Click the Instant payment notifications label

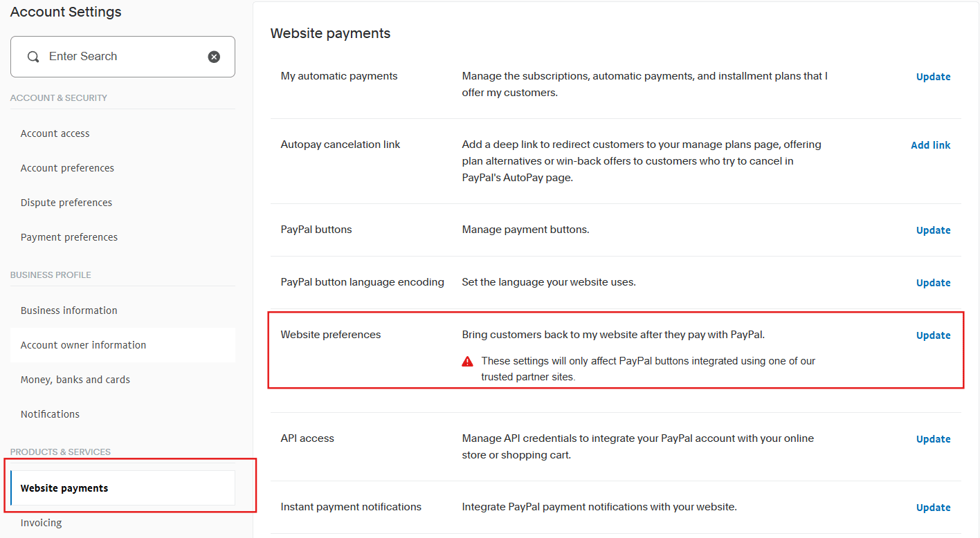coord(351,507)
